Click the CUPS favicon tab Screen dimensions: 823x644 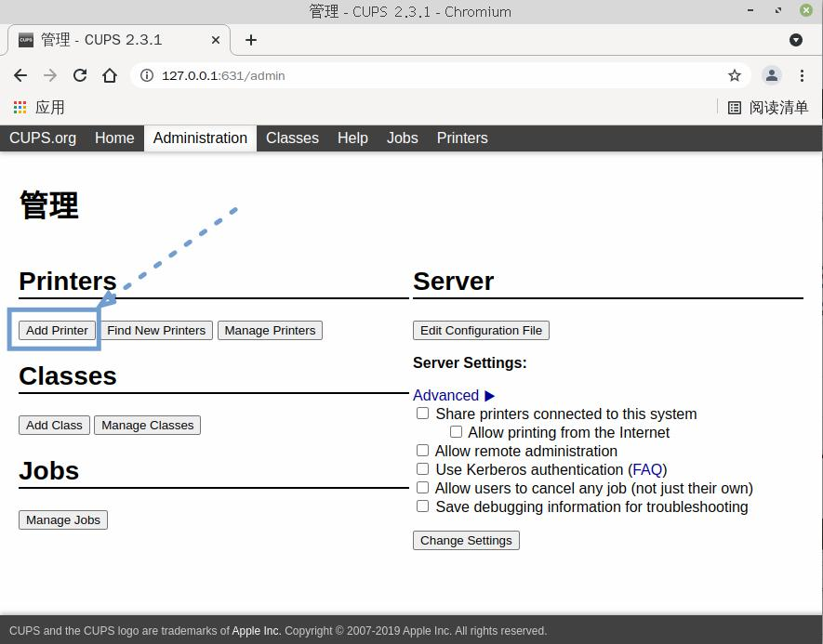pyautogui.click(x=26, y=40)
